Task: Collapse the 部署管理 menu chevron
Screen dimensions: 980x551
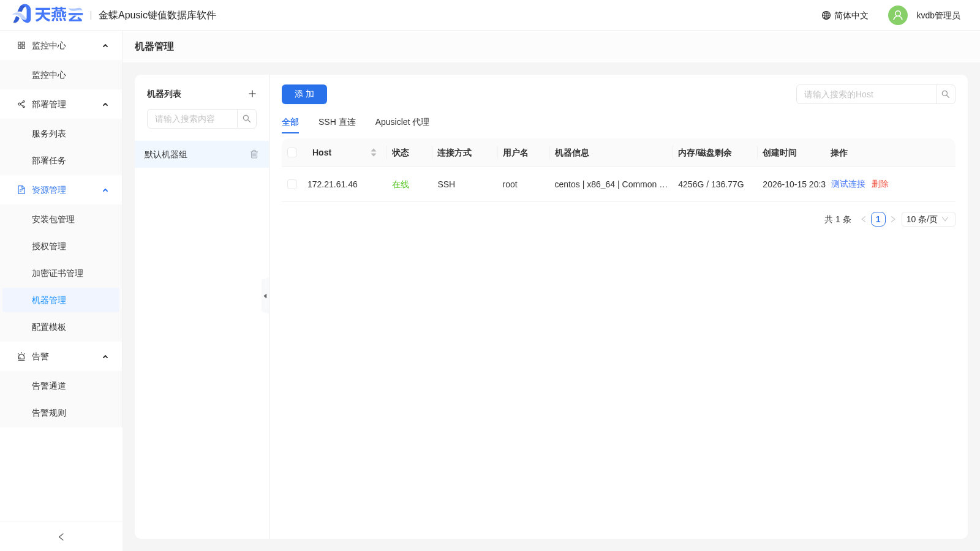Action: click(105, 104)
